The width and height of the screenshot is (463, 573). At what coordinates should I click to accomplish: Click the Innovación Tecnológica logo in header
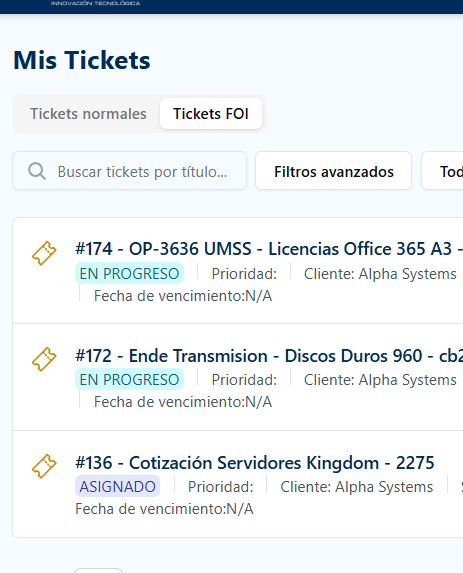coord(95,3)
